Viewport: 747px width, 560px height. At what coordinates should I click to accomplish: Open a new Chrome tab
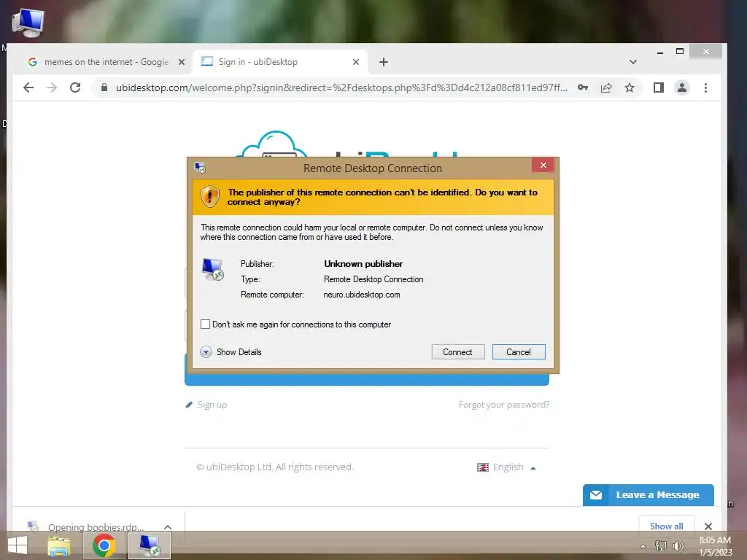[384, 62]
